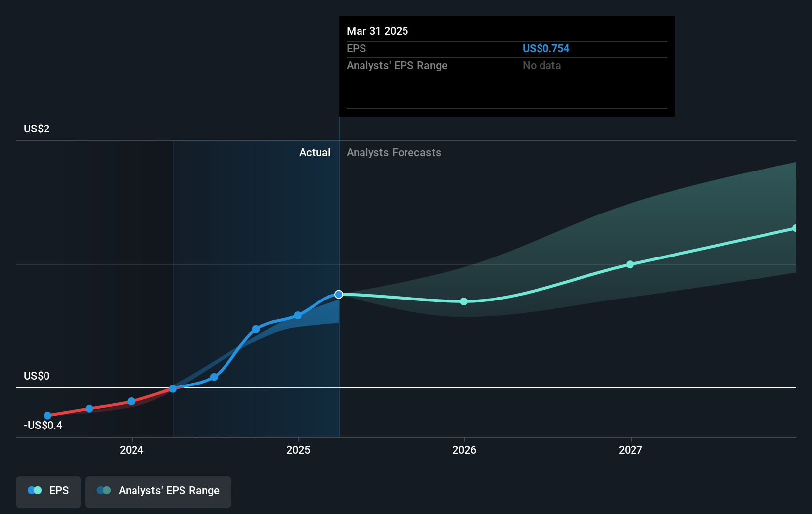Click the 2027 x-axis label
812x514 pixels.
pos(631,450)
